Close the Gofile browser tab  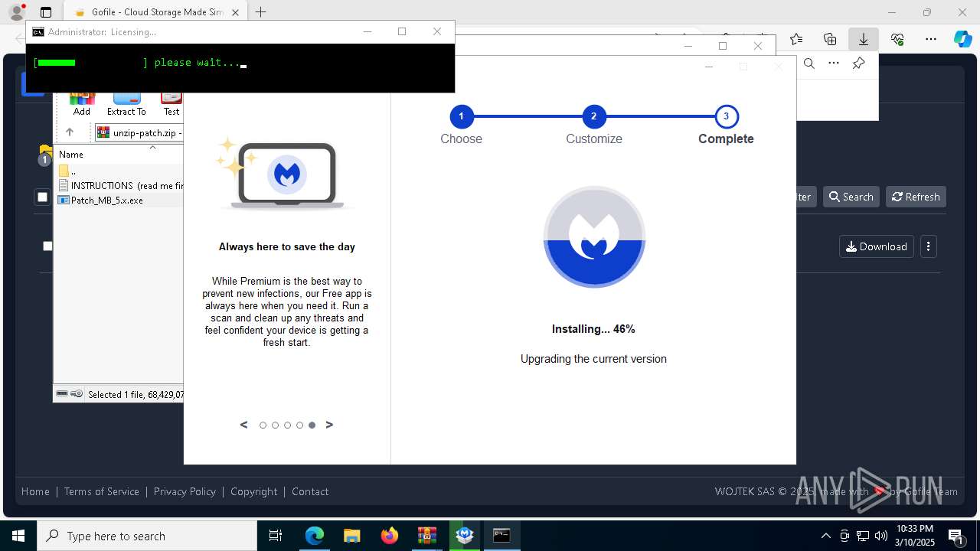tap(235, 12)
